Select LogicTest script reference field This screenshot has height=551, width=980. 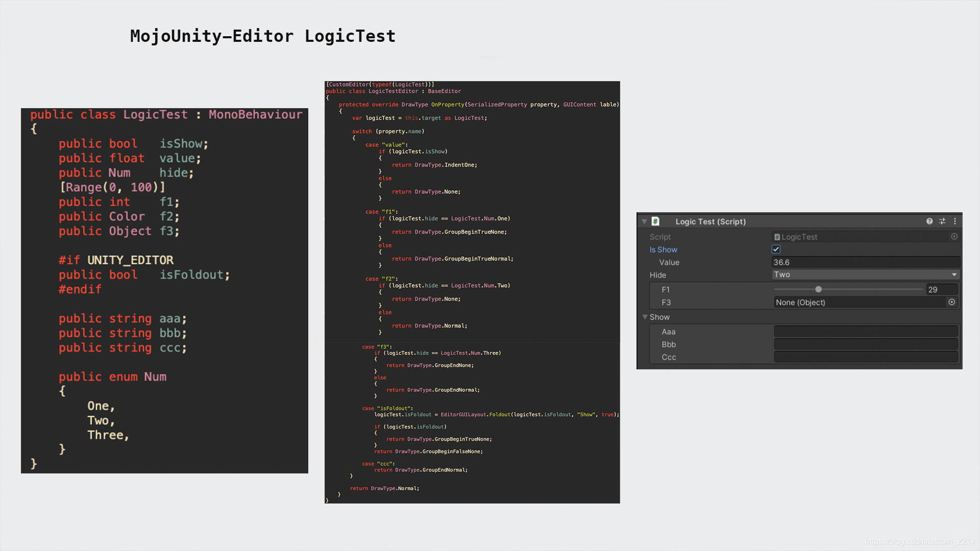pyautogui.click(x=862, y=236)
